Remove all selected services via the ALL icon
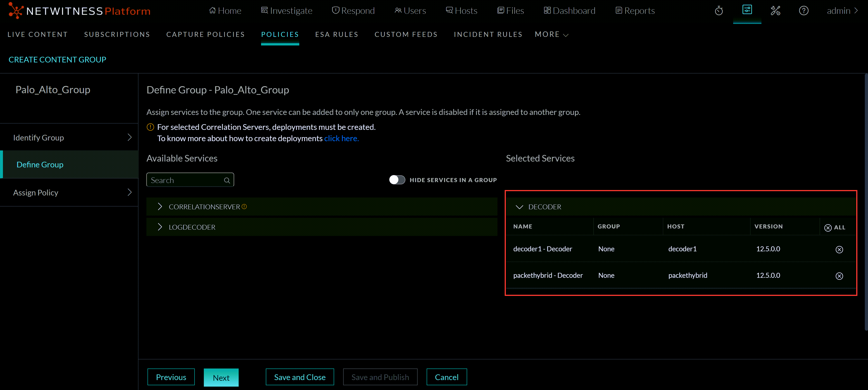 pos(829,228)
